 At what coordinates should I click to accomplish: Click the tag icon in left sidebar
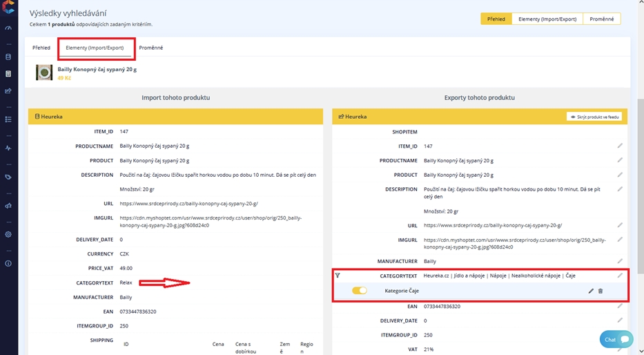[8, 177]
